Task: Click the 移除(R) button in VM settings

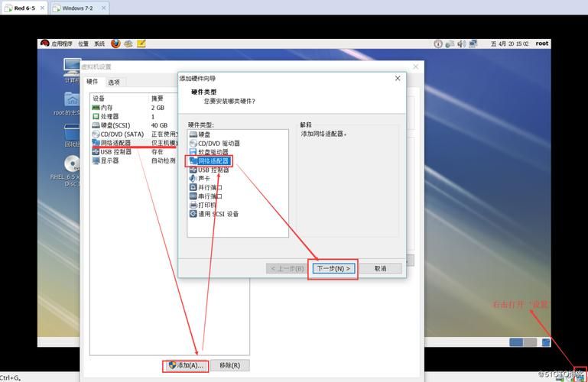Action: [230, 365]
